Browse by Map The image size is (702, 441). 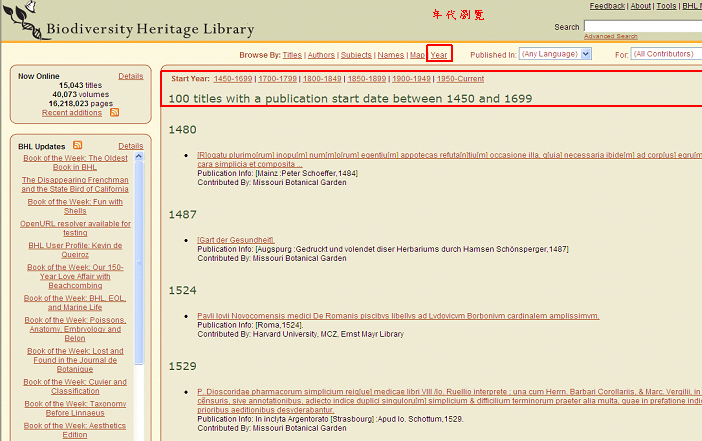pyautogui.click(x=417, y=55)
